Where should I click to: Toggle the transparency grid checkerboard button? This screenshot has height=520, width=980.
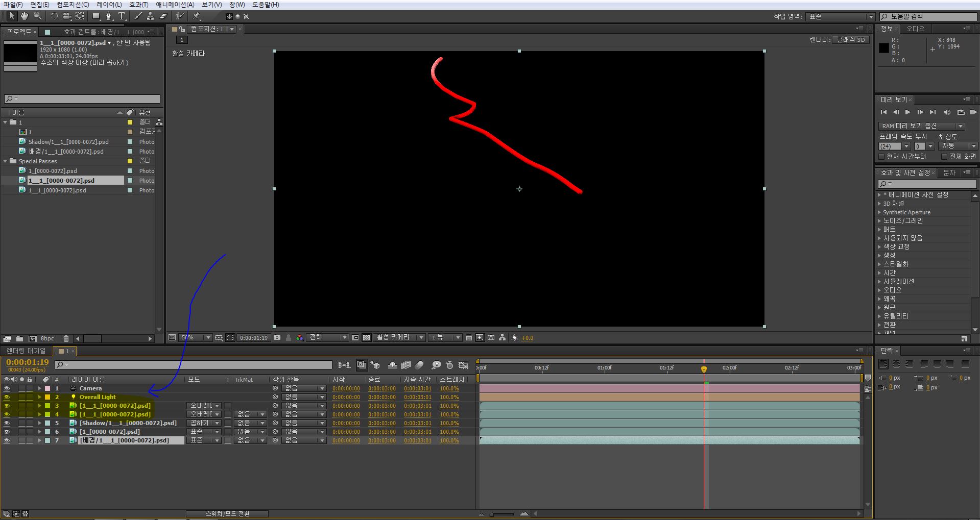pyautogui.click(x=366, y=338)
